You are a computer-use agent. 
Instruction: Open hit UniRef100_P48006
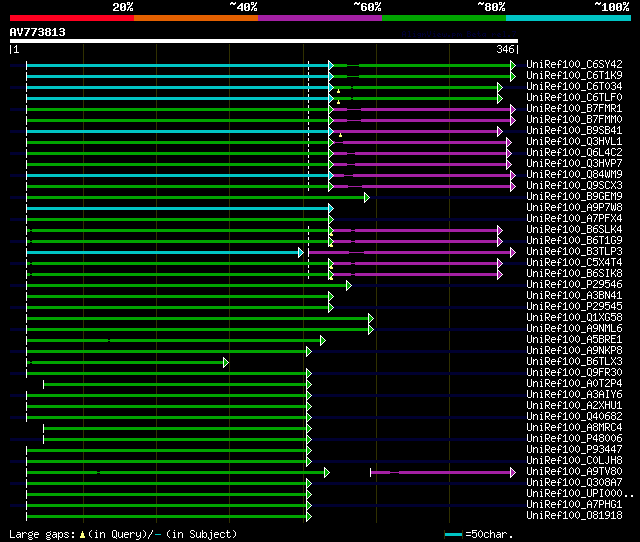574,439
